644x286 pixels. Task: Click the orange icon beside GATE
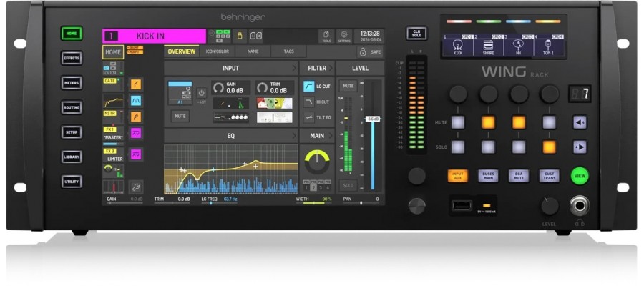136,84
